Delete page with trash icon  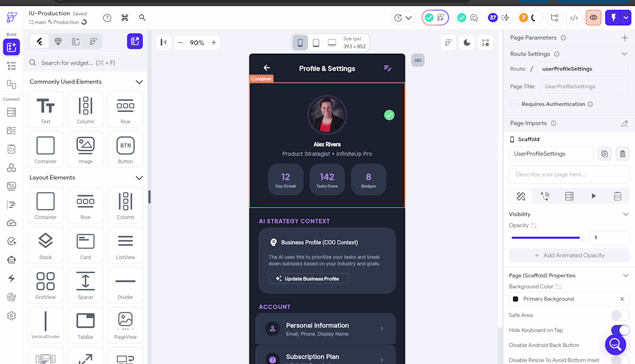(622, 154)
